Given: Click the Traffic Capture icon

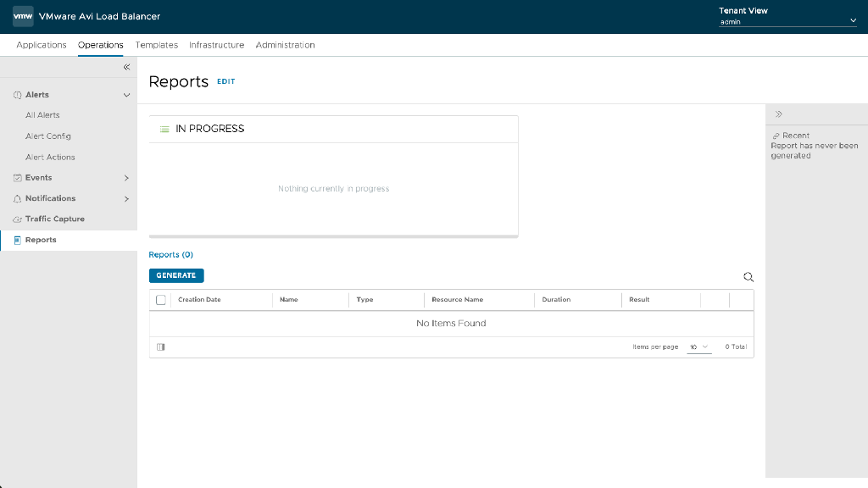Looking at the screenshot, I should point(17,219).
